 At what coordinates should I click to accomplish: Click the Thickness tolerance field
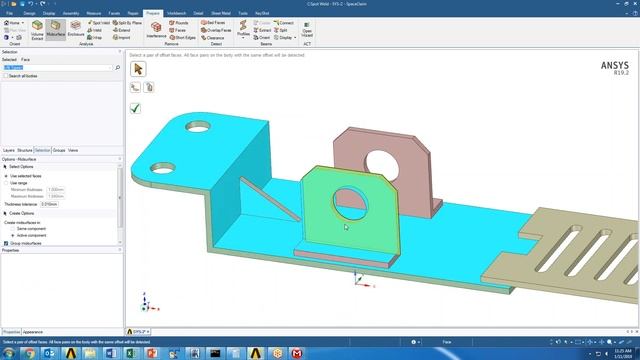tap(49, 204)
